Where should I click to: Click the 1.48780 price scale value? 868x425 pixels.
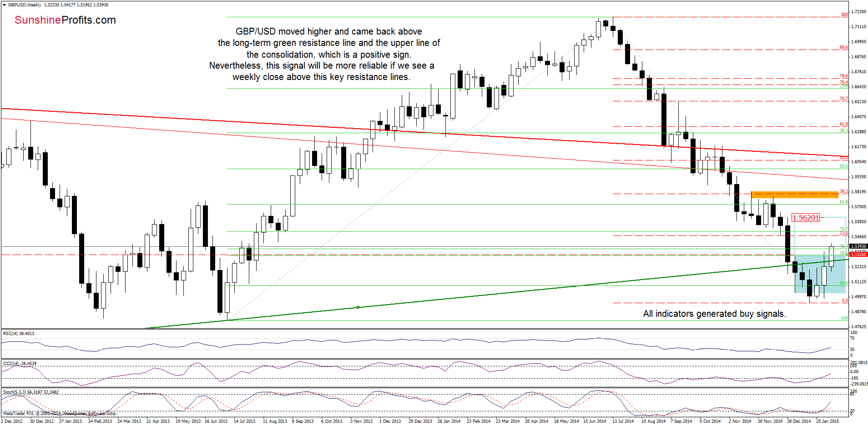coord(858,311)
